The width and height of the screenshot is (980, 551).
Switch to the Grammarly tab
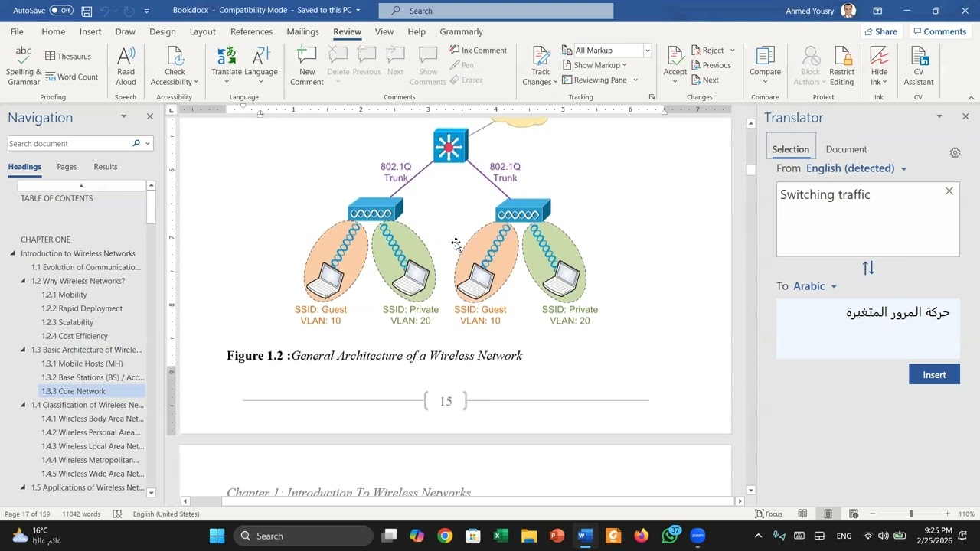[x=461, y=31]
